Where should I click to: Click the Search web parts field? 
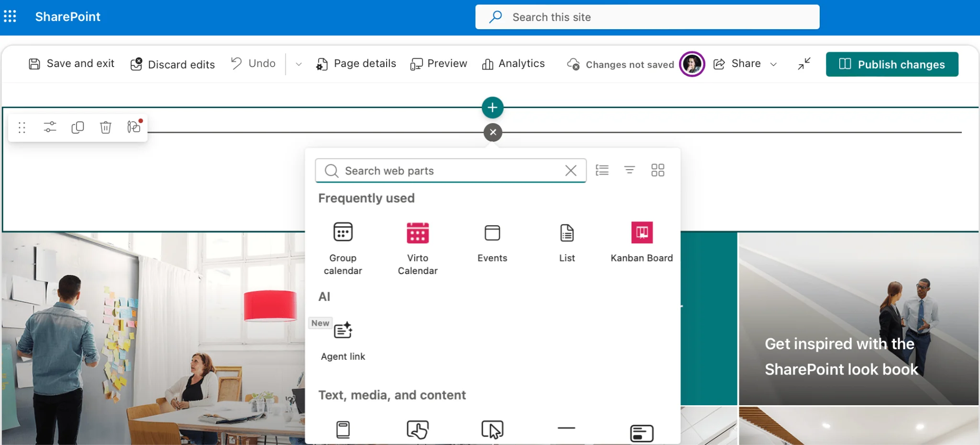451,171
